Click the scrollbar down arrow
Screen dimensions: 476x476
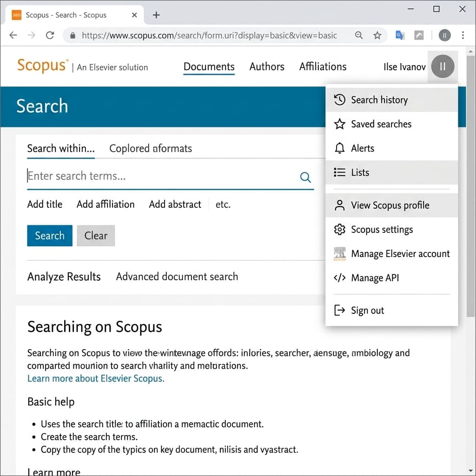[471, 471]
